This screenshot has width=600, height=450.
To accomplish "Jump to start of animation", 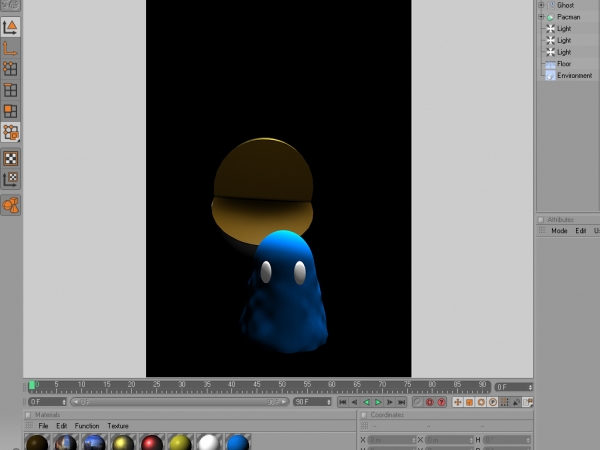I will [x=343, y=402].
